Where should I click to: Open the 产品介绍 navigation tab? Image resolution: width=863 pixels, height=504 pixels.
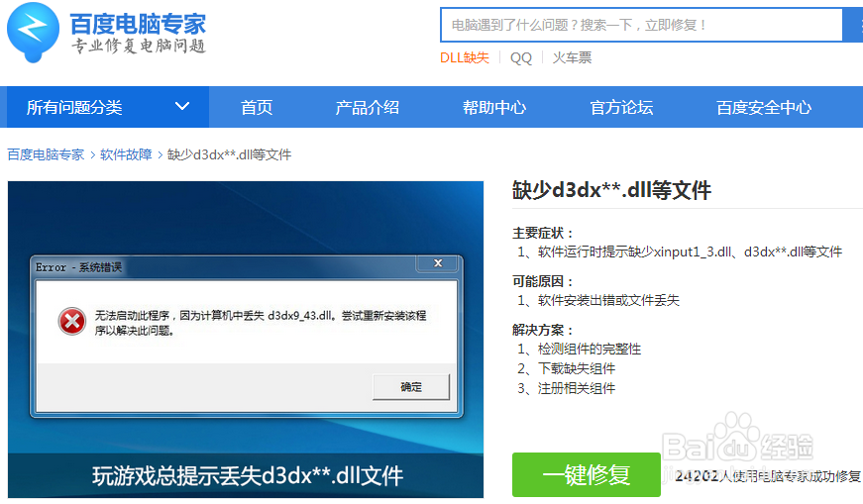368,107
